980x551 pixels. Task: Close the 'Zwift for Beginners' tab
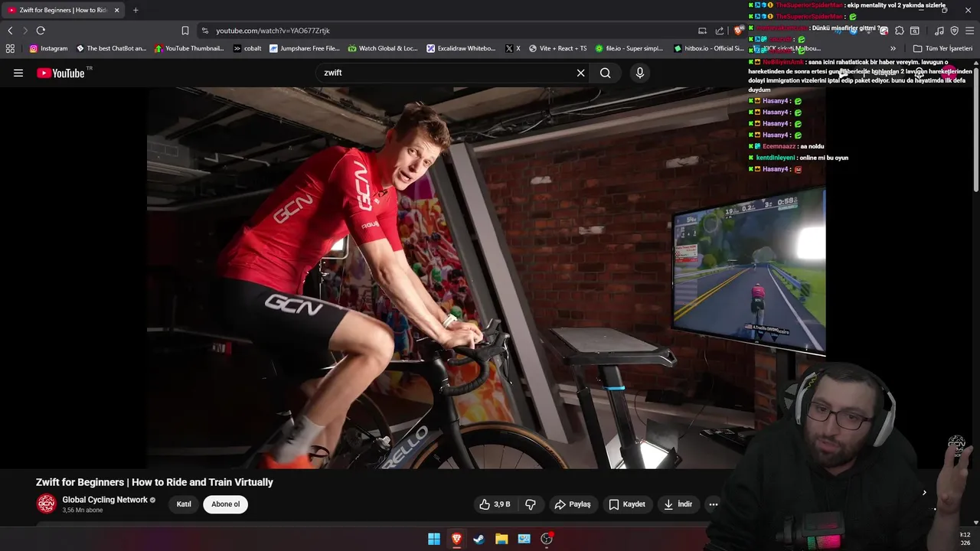point(117,10)
